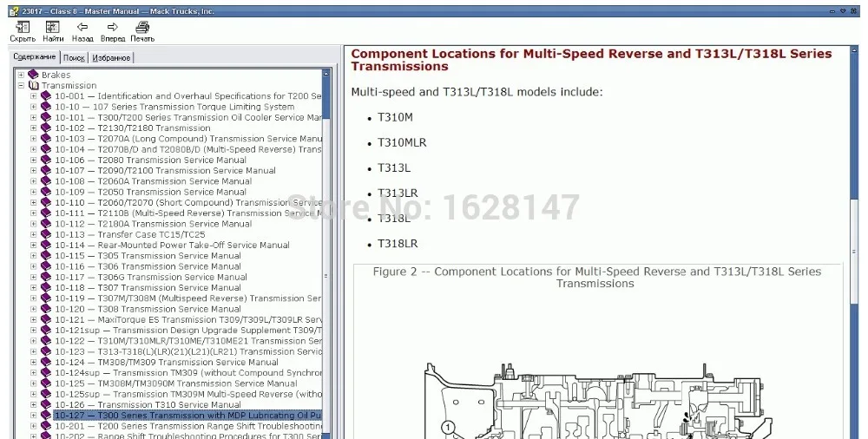Image resolution: width=868 pixels, height=439 pixels.
Task: Click the book icon for 10-117 T306G
Action: (46, 277)
